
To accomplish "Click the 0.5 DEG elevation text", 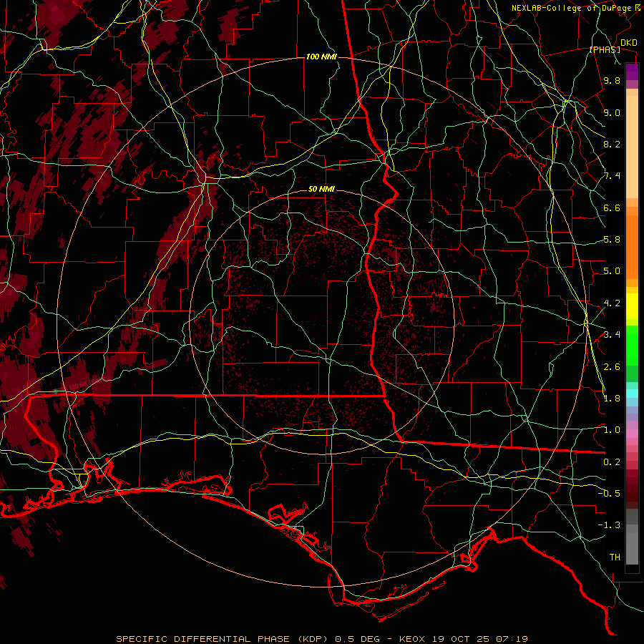I will 358,639.
